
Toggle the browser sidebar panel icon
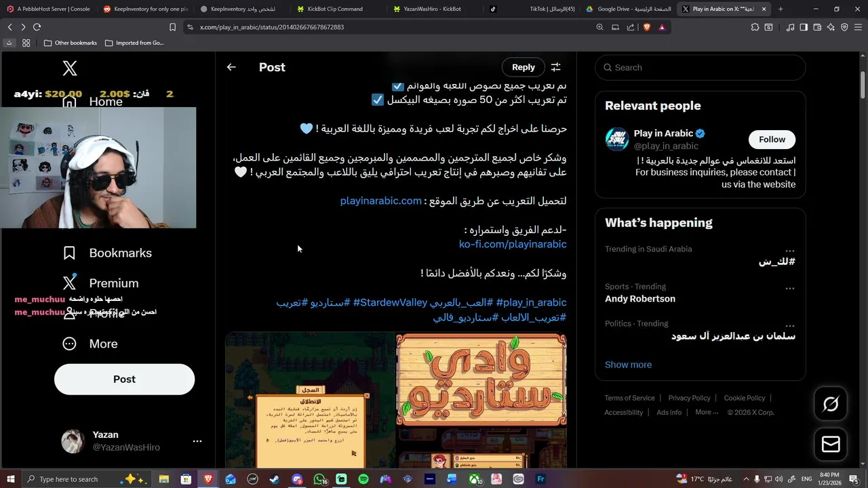804,27
